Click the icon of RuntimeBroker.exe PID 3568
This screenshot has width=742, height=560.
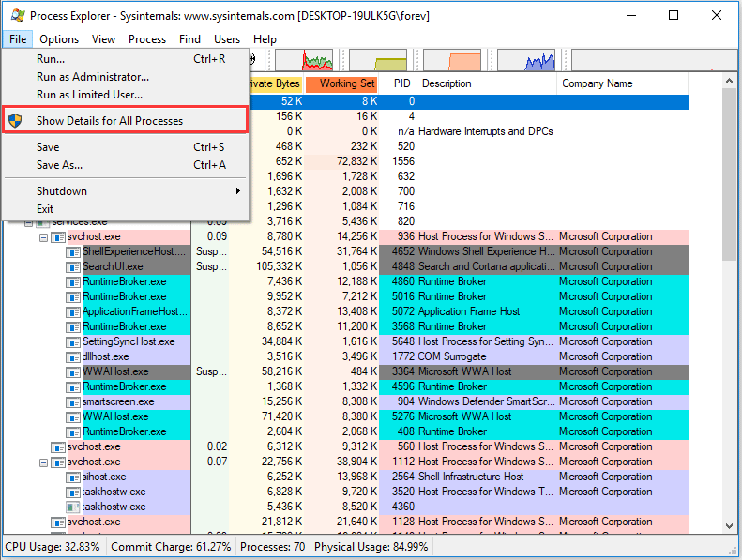(73, 327)
